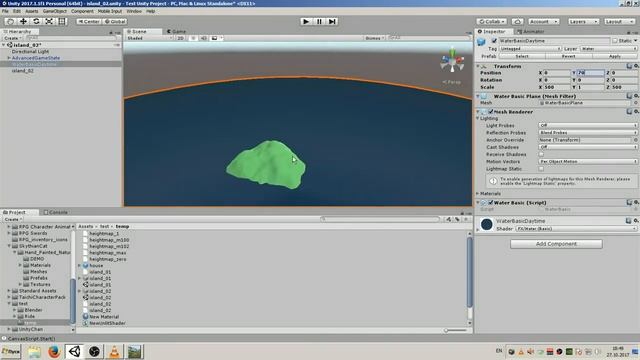640x360 pixels.
Task: Open the cloud Services icon
Action: coord(518,21)
